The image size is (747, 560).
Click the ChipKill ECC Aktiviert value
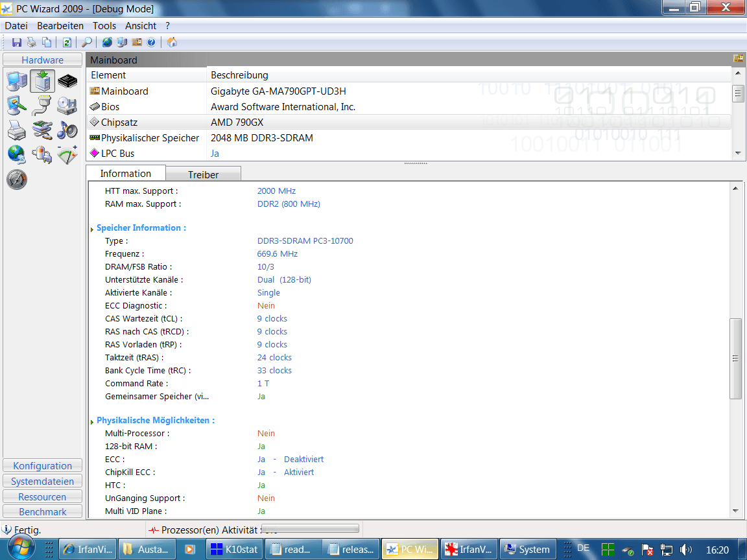(299, 472)
